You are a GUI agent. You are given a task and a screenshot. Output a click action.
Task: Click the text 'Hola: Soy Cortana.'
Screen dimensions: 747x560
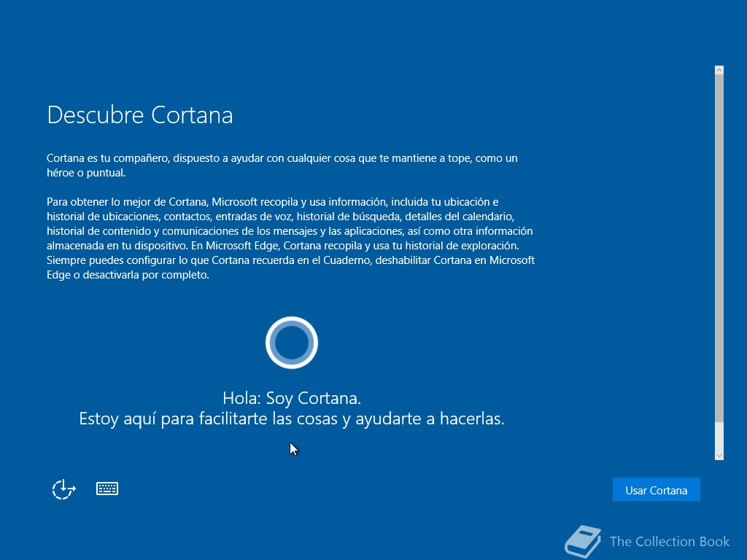coord(292,398)
